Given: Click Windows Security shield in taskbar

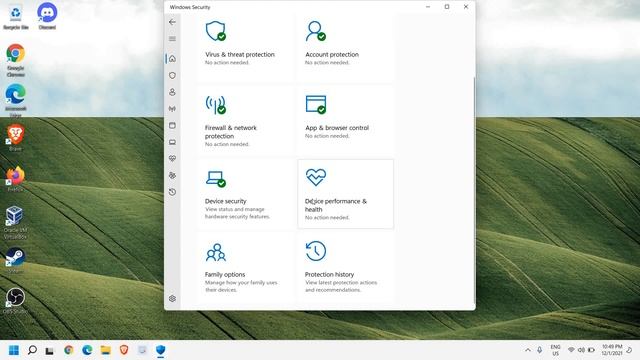Looking at the screenshot, I should (161, 350).
